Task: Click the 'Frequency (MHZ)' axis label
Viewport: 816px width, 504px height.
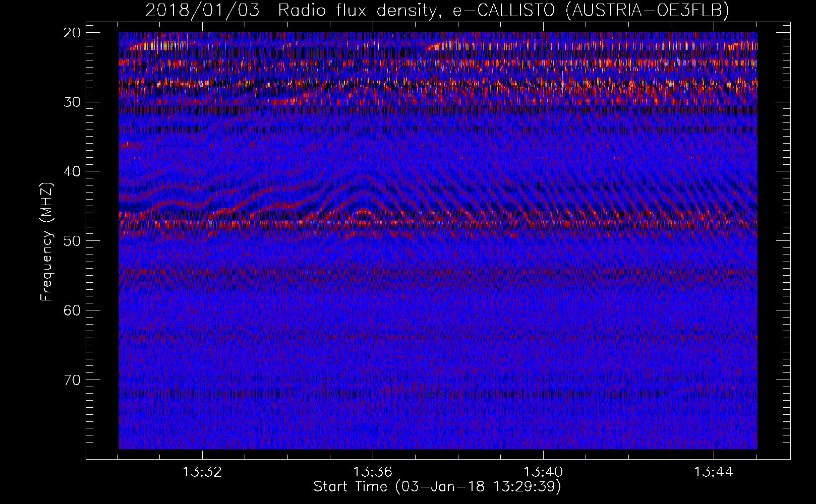Action: 46,241
